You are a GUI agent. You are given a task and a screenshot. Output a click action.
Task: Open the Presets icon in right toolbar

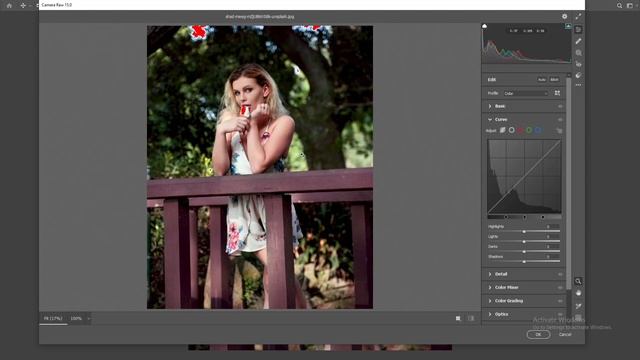[x=578, y=75]
